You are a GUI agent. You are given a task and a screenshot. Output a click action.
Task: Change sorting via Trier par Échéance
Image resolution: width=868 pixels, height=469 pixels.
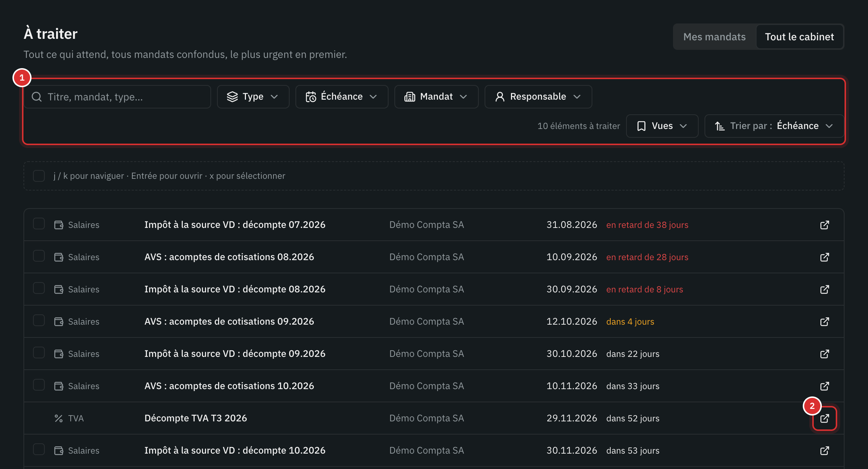(x=774, y=126)
